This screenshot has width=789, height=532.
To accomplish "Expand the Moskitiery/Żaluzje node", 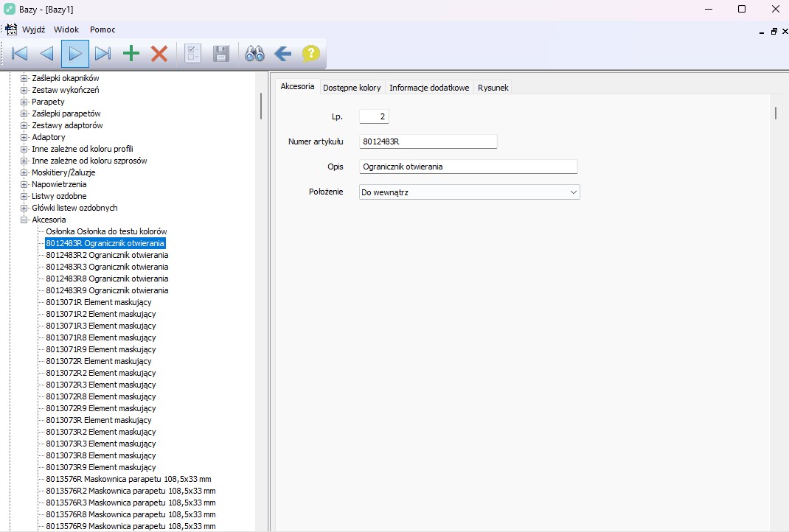I will tap(24, 172).
